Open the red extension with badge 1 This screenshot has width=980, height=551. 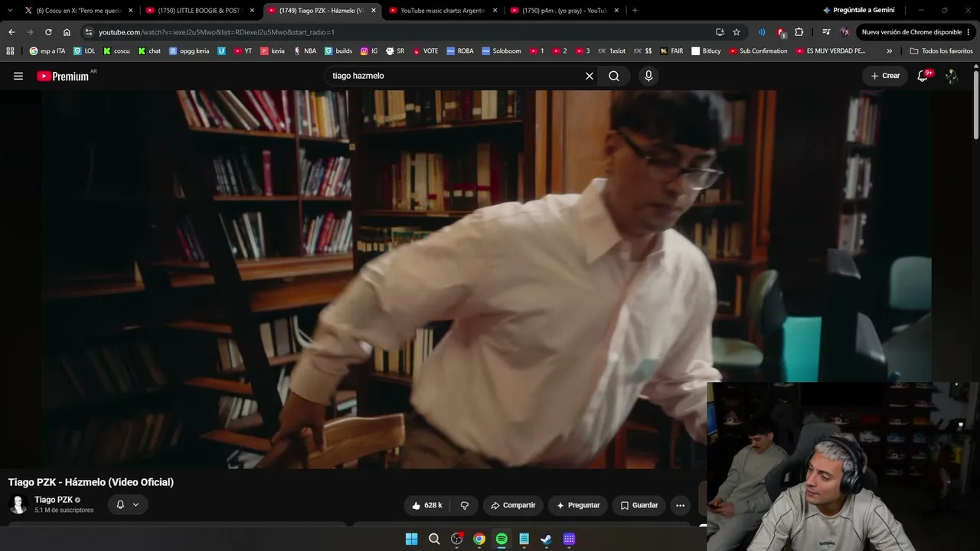[x=781, y=32]
